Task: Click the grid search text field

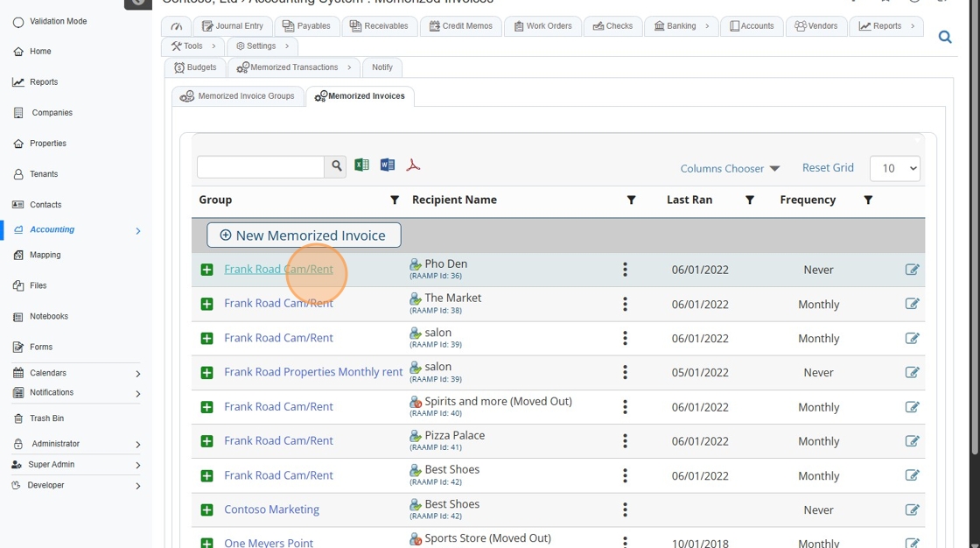Action: pos(261,167)
